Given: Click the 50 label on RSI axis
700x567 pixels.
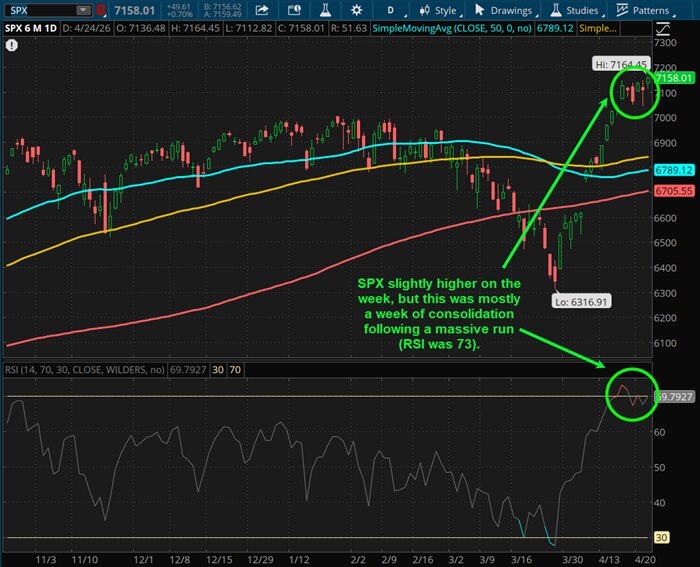Looking at the screenshot, I should click(x=660, y=467).
